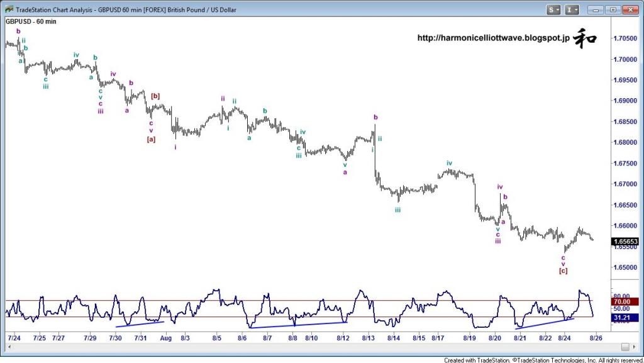Open the I interval-link dropdown in title bar
The image size is (644, 363).
(572, 9)
